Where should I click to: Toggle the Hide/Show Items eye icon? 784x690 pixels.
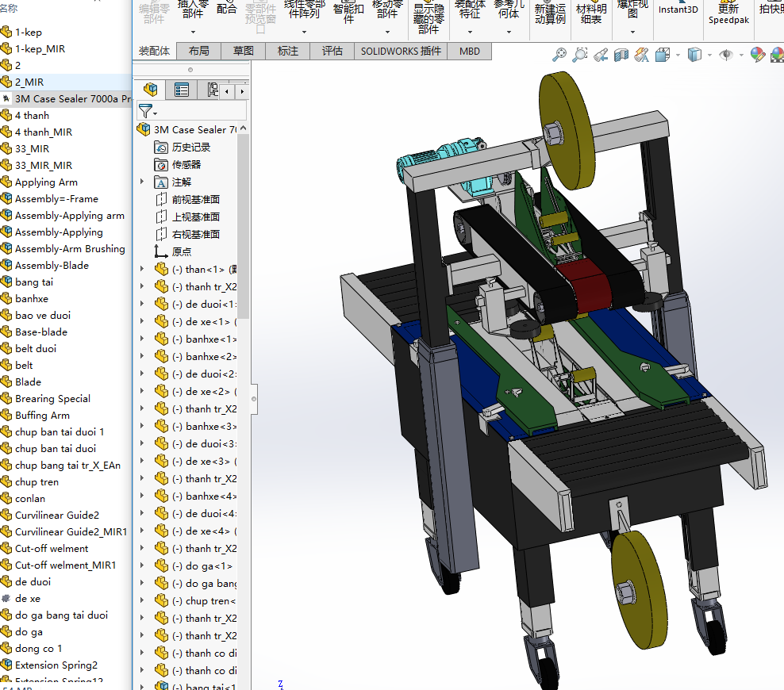pos(725,55)
